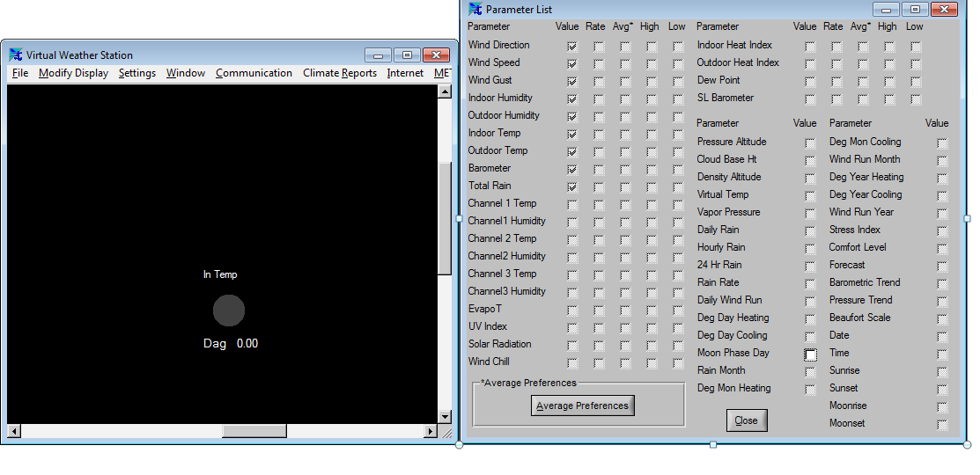
Task: Click the Parameter List window icon
Action: 475,9
